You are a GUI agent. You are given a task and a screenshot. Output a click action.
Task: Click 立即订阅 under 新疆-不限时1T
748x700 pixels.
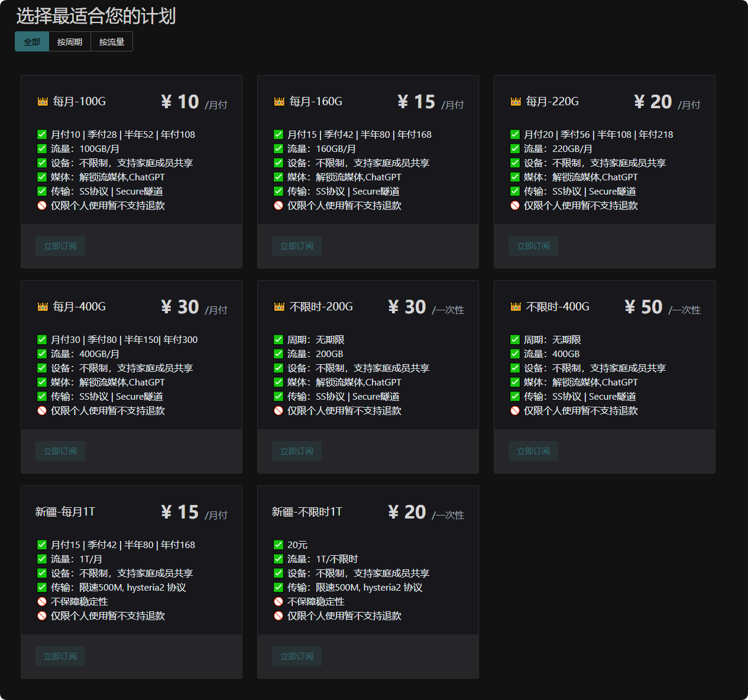click(x=297, y=656)
